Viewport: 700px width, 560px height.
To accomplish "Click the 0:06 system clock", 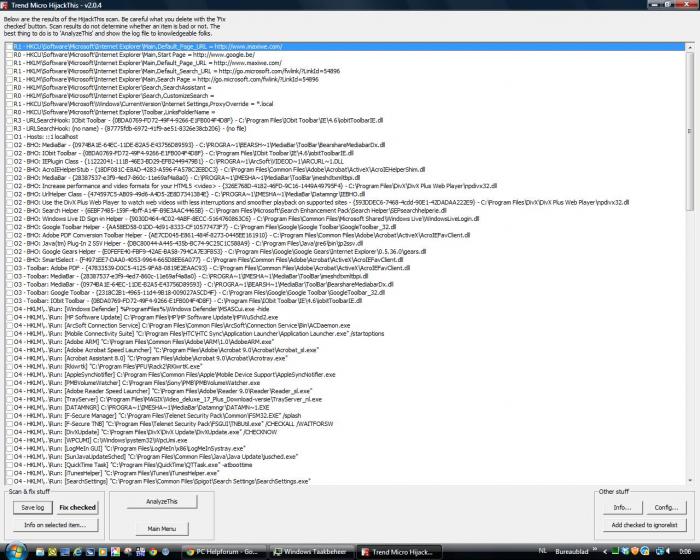I will (x=685, y=552).
